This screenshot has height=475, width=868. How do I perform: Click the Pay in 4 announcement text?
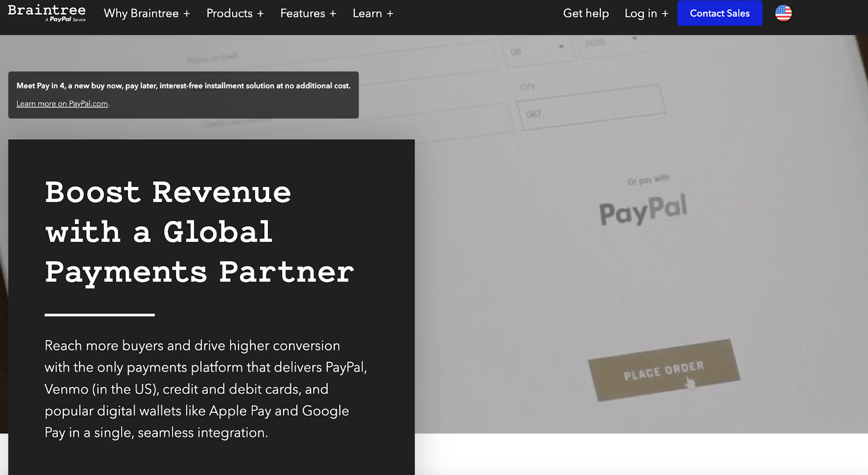183,86
